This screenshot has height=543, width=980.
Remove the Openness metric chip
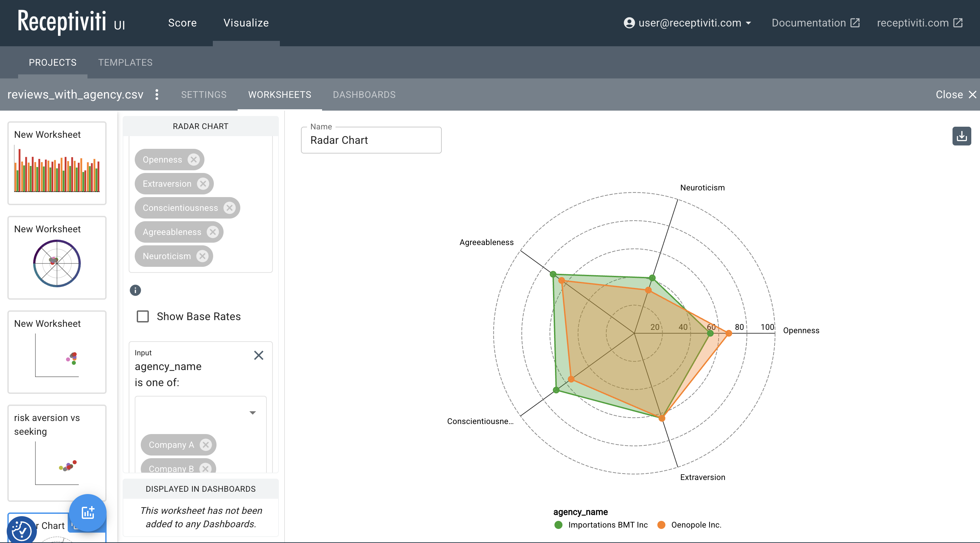[x=194, y=160]
